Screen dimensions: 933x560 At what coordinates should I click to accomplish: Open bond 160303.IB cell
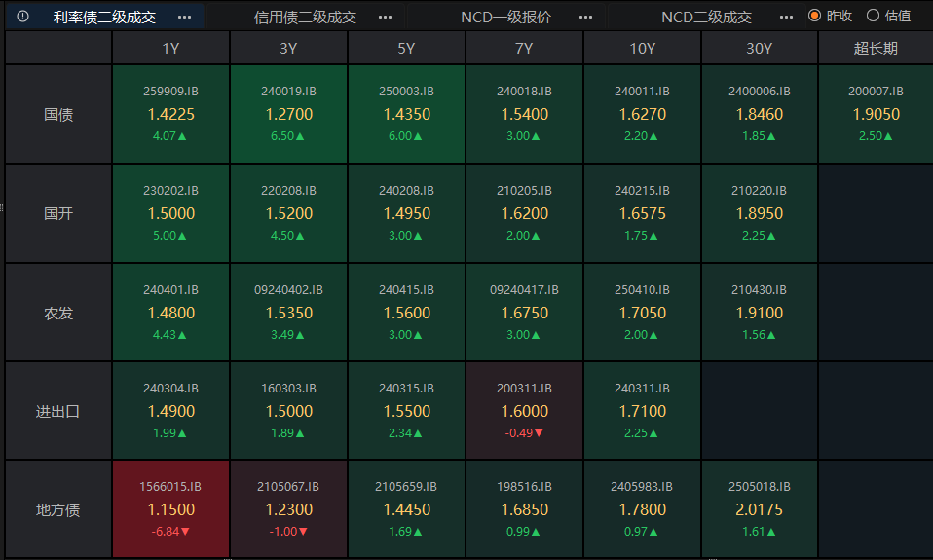coord(288,411)
